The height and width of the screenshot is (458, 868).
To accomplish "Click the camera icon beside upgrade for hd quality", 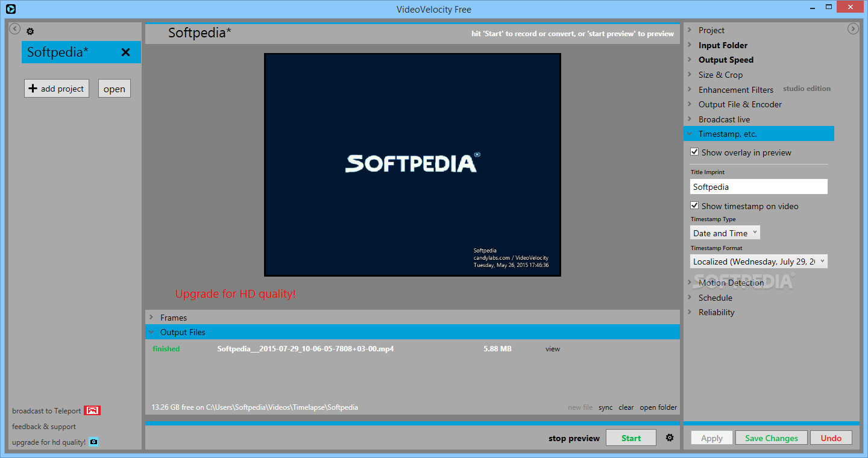I will pos(93,442).
